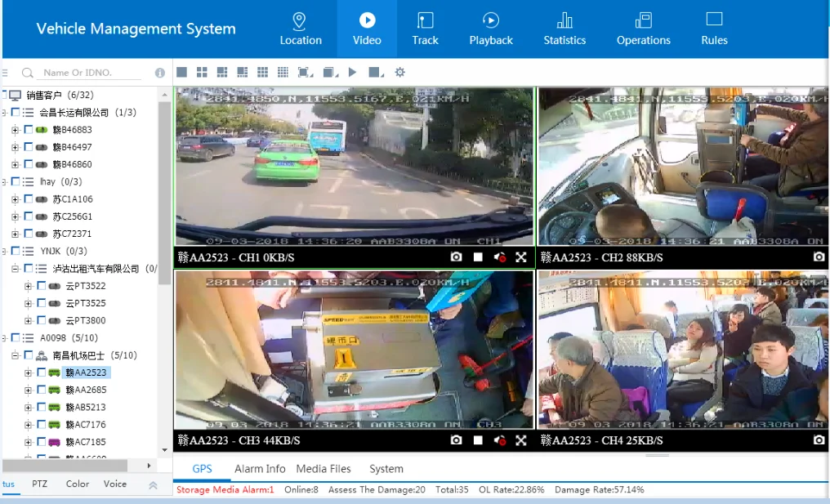This screenshot has width=830, height=504.
Task: Open video settings gear icon
Action: coord(399,73)
